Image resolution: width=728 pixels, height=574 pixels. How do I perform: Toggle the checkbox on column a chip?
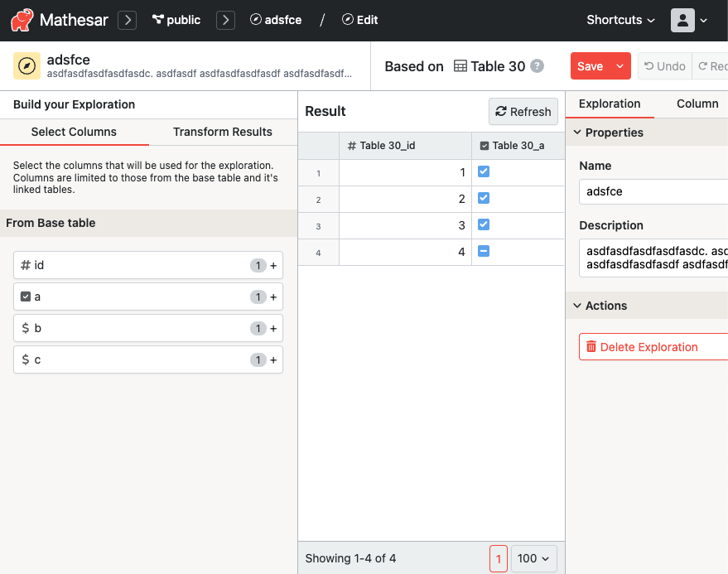pos(23,296)
